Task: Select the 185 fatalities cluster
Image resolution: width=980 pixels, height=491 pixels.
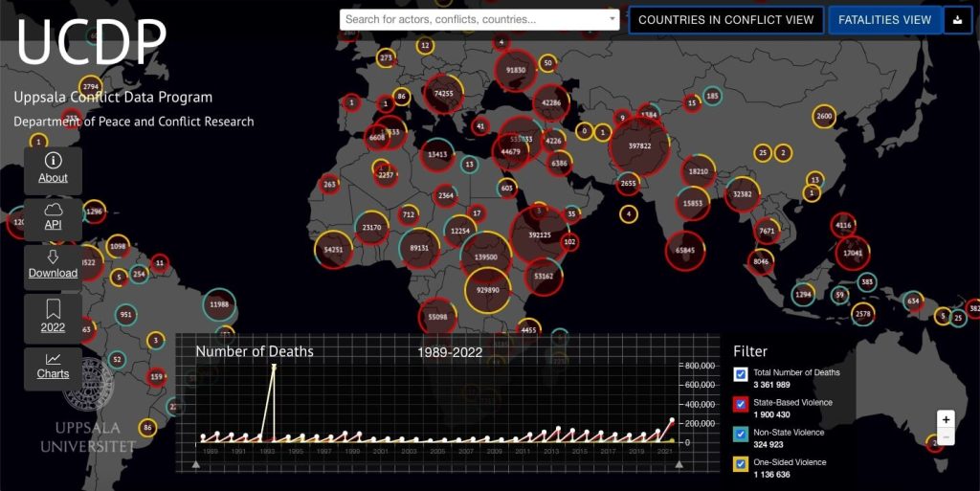Action: [712, 96]
